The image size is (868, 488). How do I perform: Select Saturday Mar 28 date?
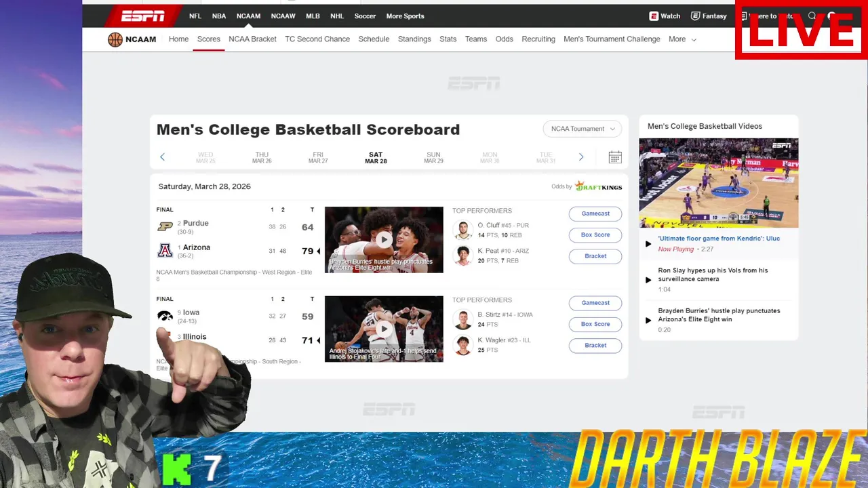tap(376, 158)
